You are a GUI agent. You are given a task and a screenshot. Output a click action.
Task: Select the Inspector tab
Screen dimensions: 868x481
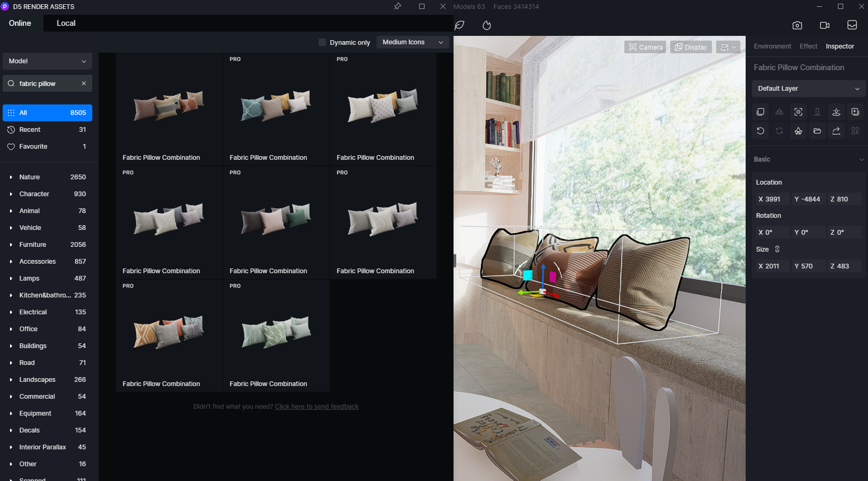840,46
